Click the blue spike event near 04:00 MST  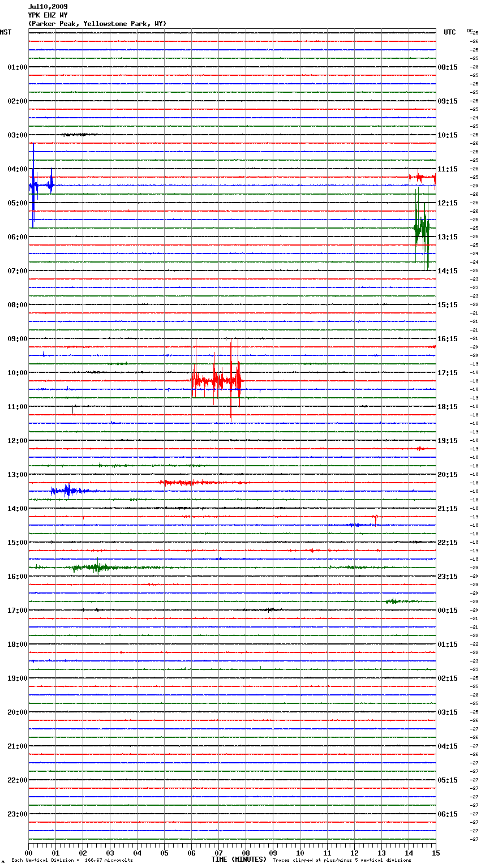point(40,185)
